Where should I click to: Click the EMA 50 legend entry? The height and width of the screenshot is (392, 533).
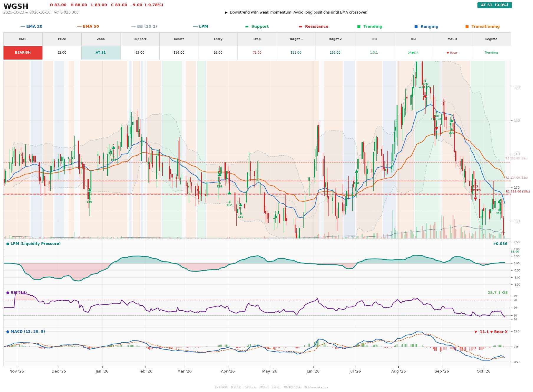pos(88,27)
